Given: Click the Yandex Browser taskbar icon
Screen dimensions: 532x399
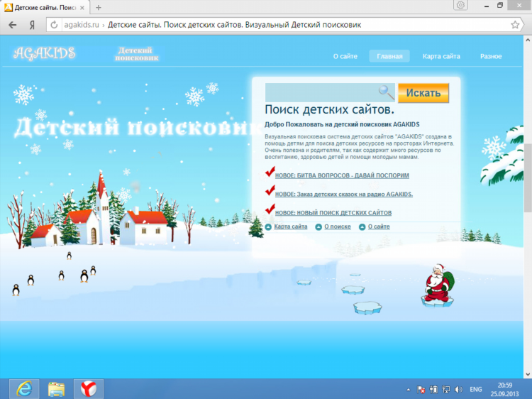Looking at the screenshot, I should [x=88, y=389].
